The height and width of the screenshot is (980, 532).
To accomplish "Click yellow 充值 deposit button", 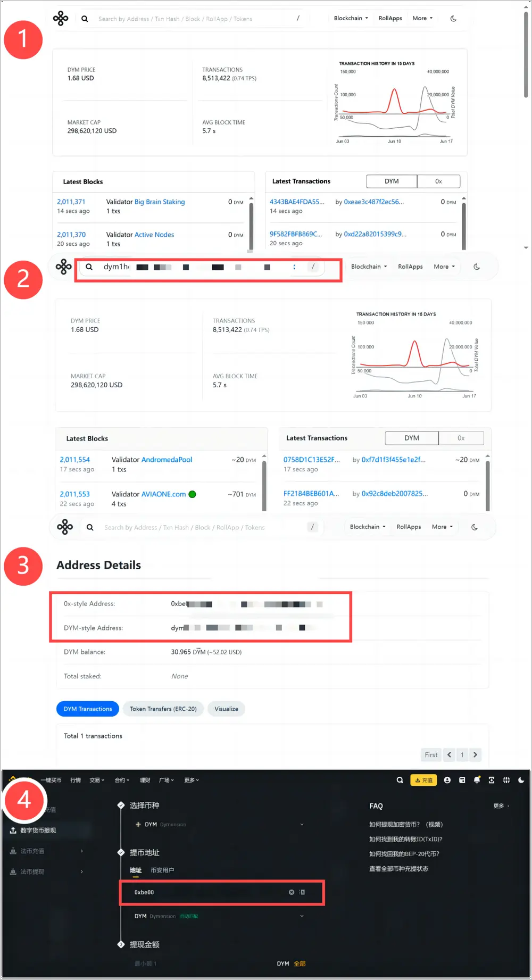I will tap(423, 780).
